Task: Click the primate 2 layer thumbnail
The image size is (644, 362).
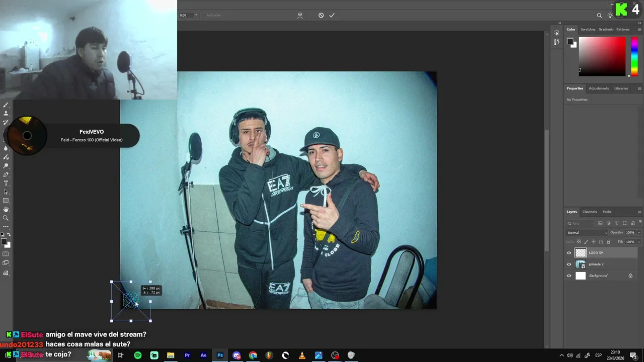Action: pos(581,264)
